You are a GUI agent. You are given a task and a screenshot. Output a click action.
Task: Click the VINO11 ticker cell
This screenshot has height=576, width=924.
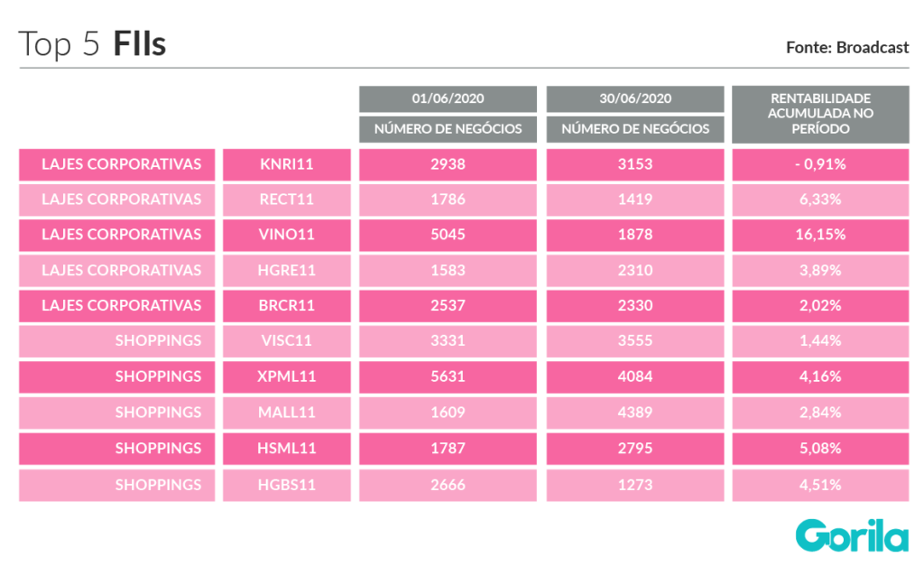tap(286, 235)
